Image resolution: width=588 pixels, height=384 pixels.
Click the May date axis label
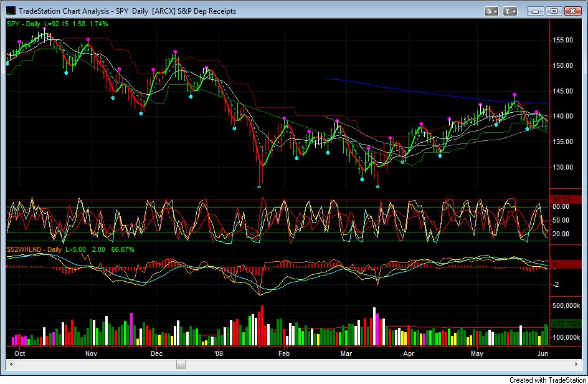coord(477,353)
